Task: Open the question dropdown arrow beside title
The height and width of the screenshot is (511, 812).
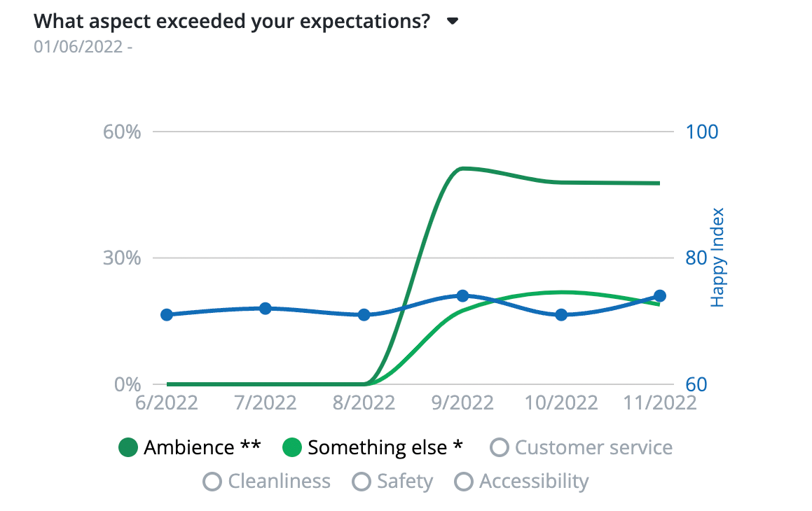Action: tap(453, 21)
